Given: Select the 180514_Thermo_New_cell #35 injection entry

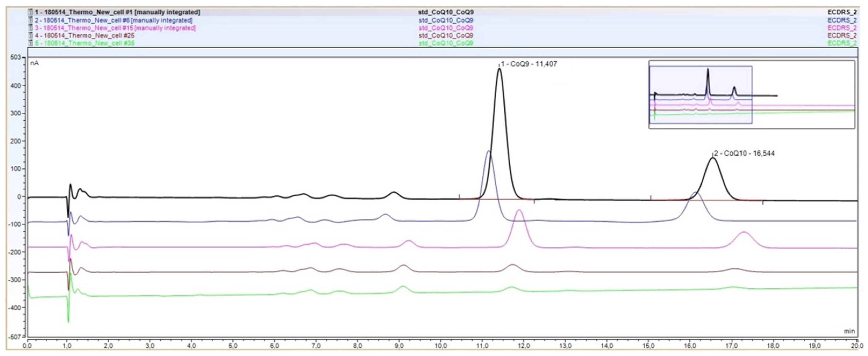Looking at the screenshot, I should (85, 43).
